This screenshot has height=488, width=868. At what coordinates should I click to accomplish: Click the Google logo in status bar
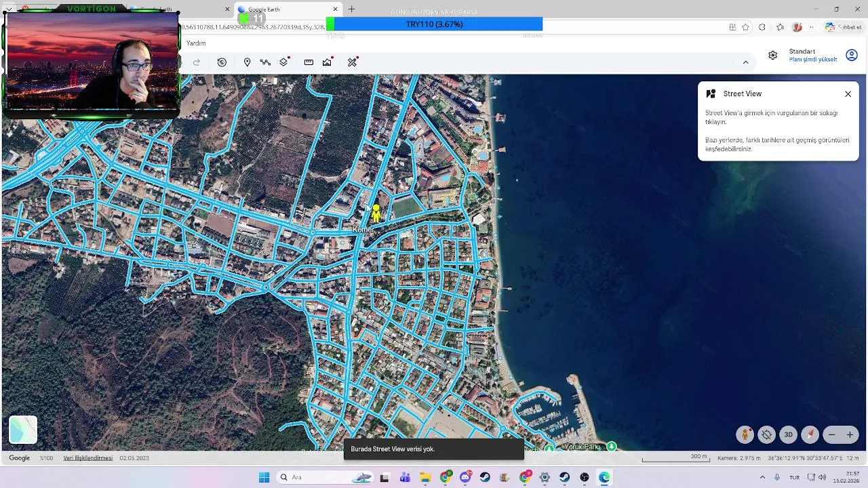pos(19,458)
